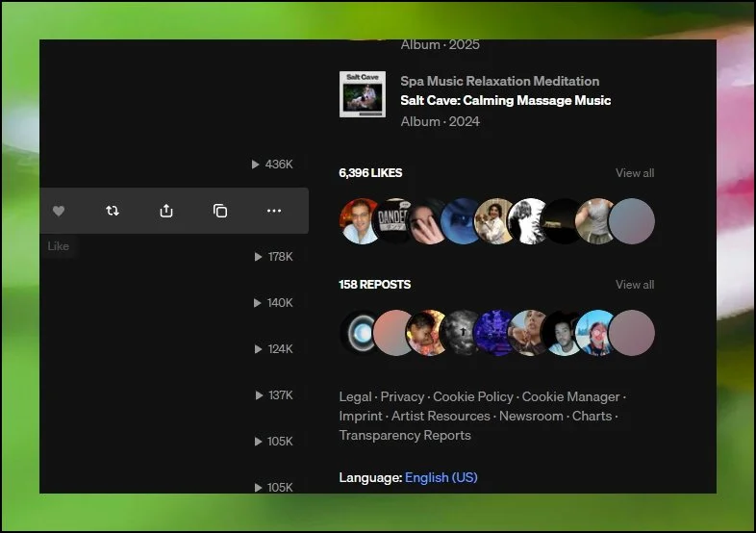Click the heart Like icon

point(59,211)
